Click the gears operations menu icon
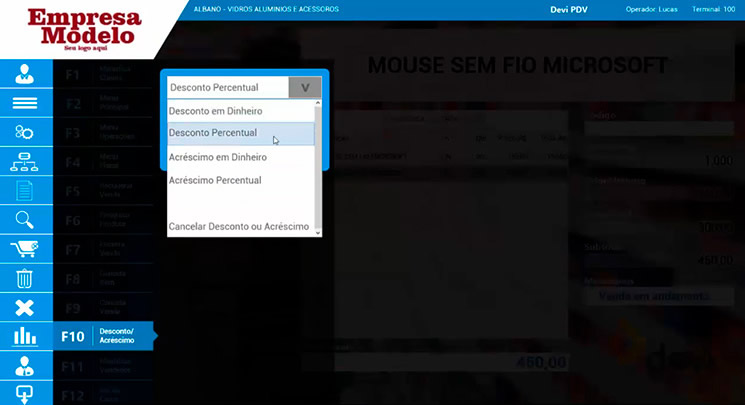Screen dimensions: 745x405 click(x=24, y=132)
